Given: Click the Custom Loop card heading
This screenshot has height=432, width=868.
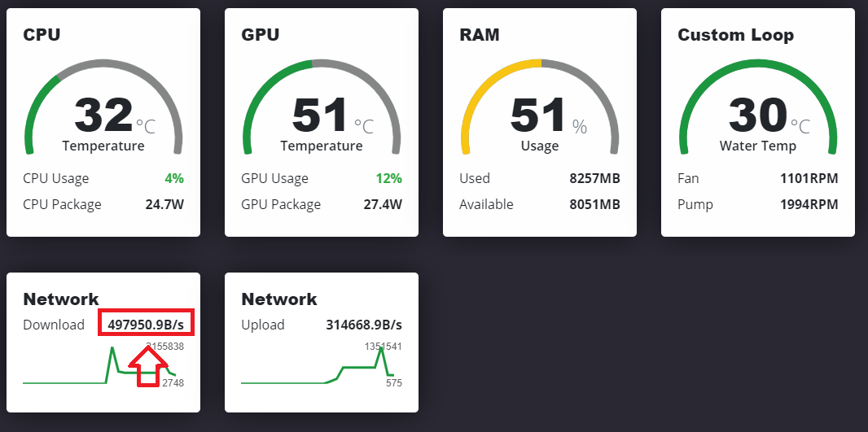Looking at the screenshot, I should point(736,35).
